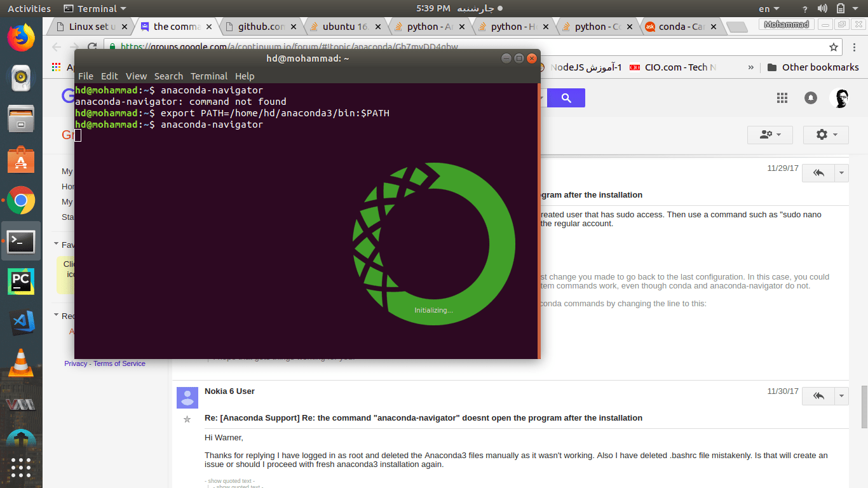Open the Terms of Service link
This screenshot has width=868, height=488.
pyautogui.click(x=119, y=363)
